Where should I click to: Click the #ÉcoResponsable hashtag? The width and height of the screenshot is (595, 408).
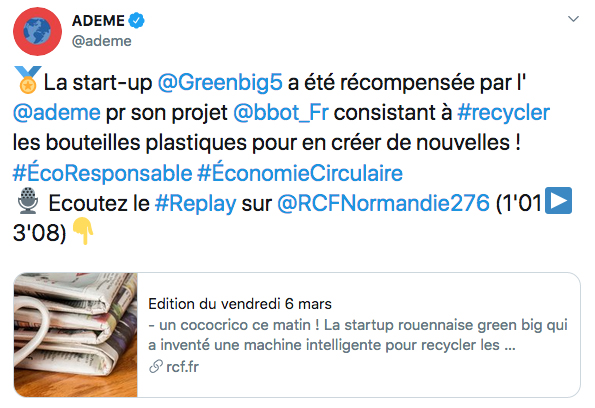click(102, 173)
